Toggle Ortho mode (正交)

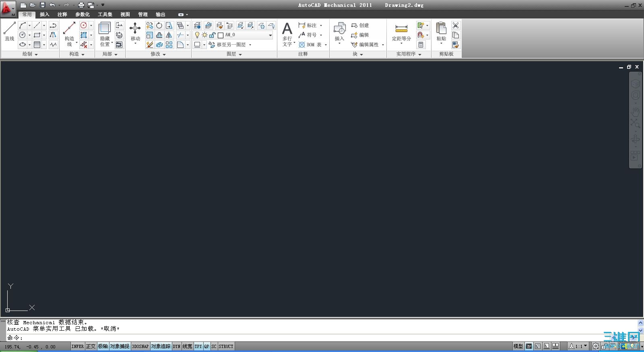[91, 346]
